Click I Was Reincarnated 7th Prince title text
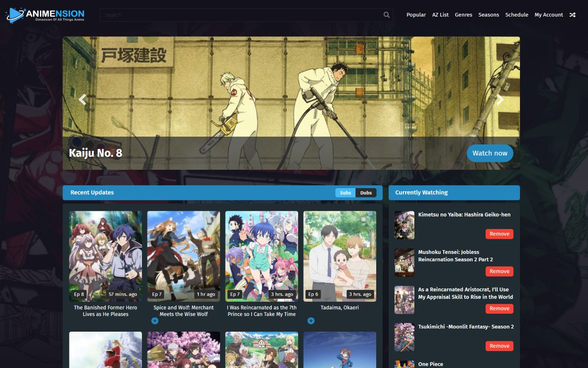588x368 pixels. 262,311
